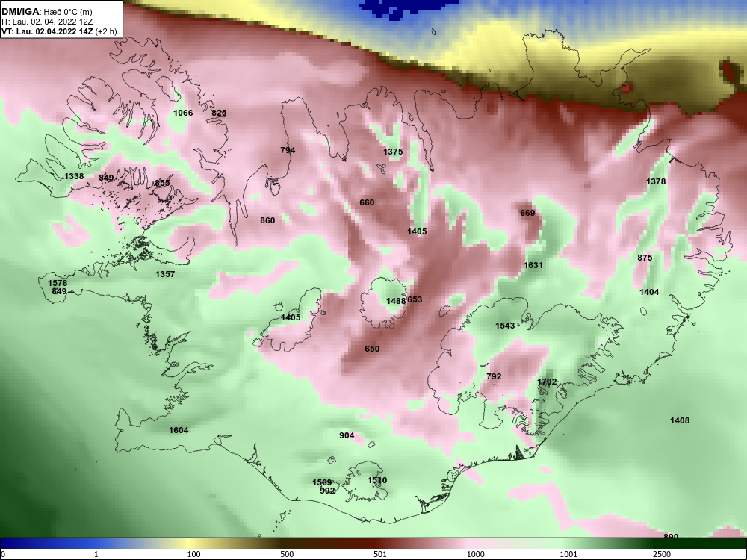Viewport: 747px width, 560px height.
Task: Click the 1510 label on the southern glacier
Action: pos(377,480)
